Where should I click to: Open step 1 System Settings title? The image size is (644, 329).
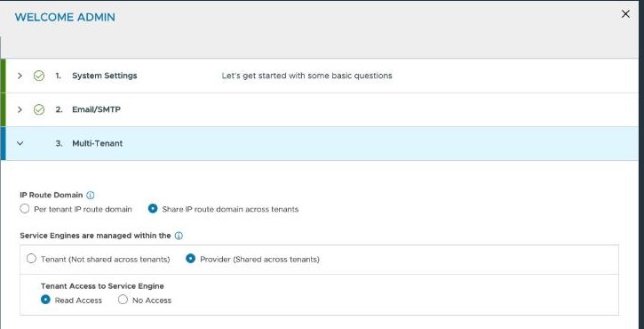[104, 76]
